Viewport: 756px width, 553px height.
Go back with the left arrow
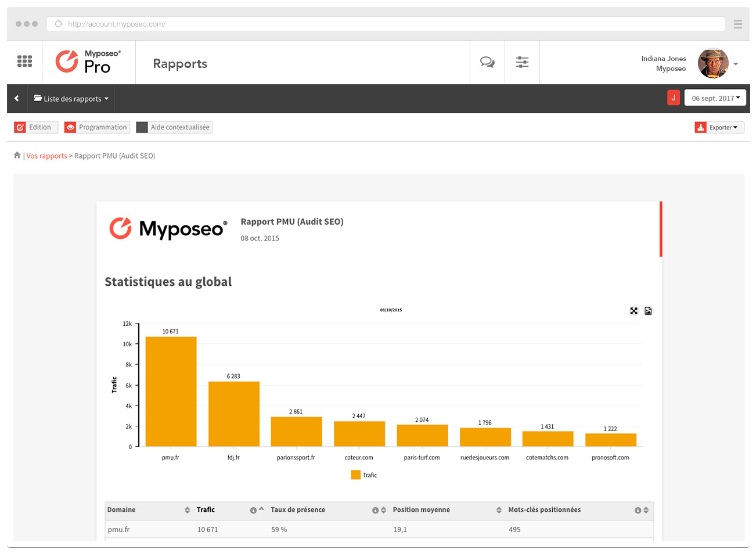tap(17, 98)
